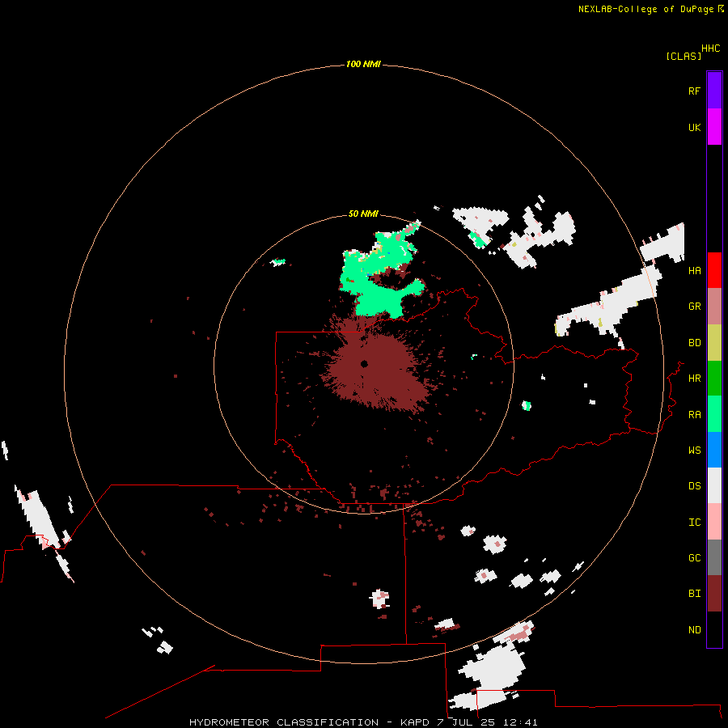Viewport: 728px width, 728px height.
Task: Click the BD legend label
Action: point(695,343)
